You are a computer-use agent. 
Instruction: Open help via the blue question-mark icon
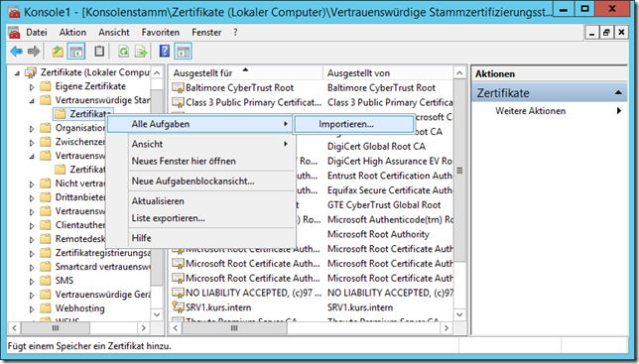165,52
